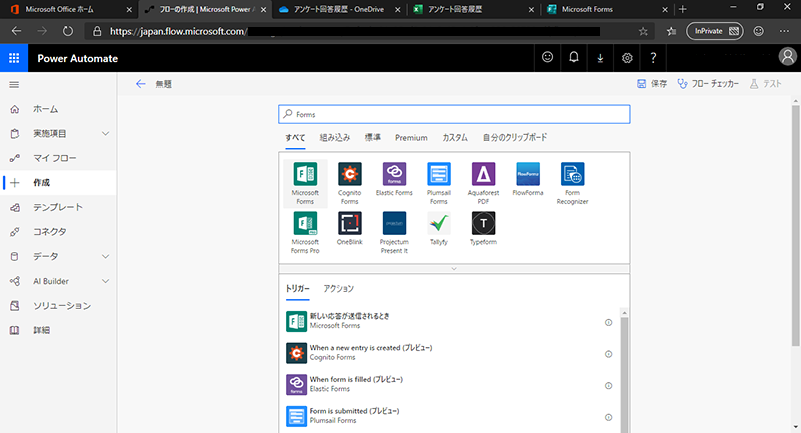Show info for When form is filled trigger
Image resolution: width=801 pixels, height=433 pixels.
click(608, 386)
